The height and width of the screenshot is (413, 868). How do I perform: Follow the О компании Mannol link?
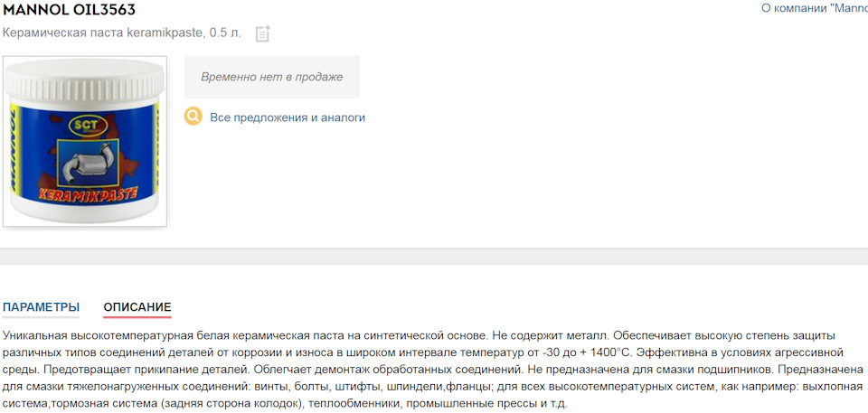(x=814, y=8)
